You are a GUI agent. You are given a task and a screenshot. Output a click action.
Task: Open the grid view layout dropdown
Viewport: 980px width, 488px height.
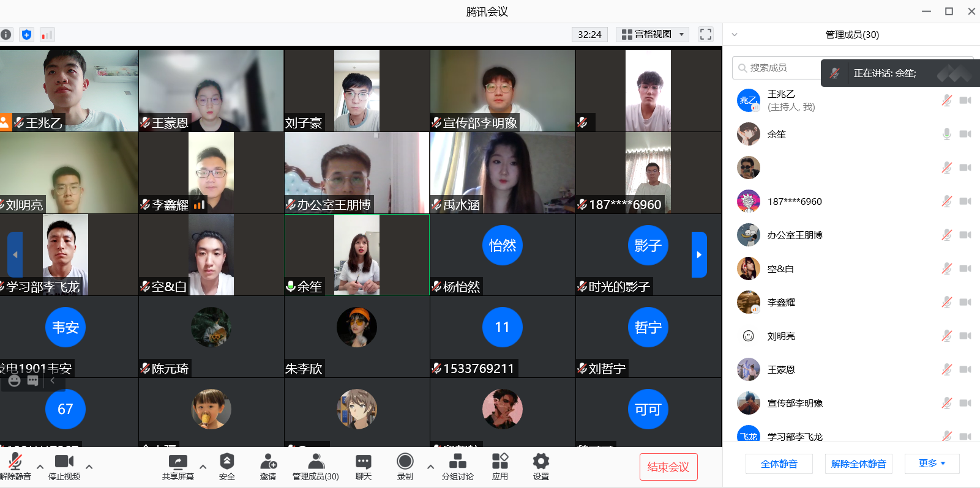coord(653,34)
